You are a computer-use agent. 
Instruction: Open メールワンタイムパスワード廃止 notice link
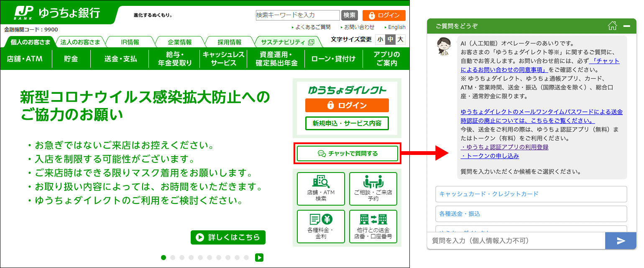542,116
